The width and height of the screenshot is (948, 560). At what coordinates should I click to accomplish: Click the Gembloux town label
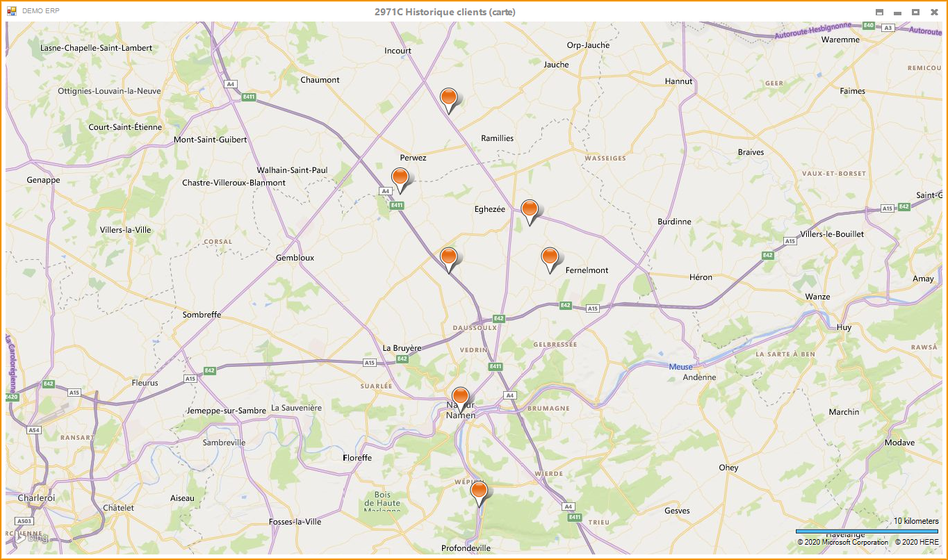click(x=295, y=258)
